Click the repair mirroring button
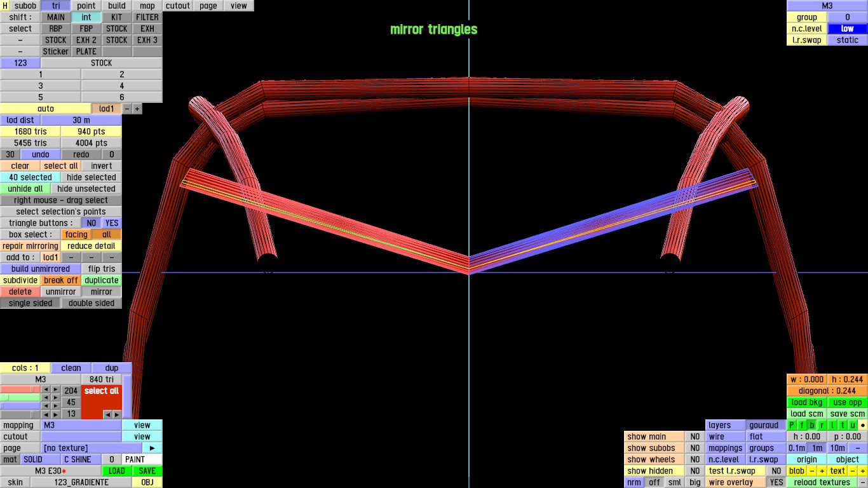Image resolution: width=868 pixels, height=488 pixels. tap(31, 246)
